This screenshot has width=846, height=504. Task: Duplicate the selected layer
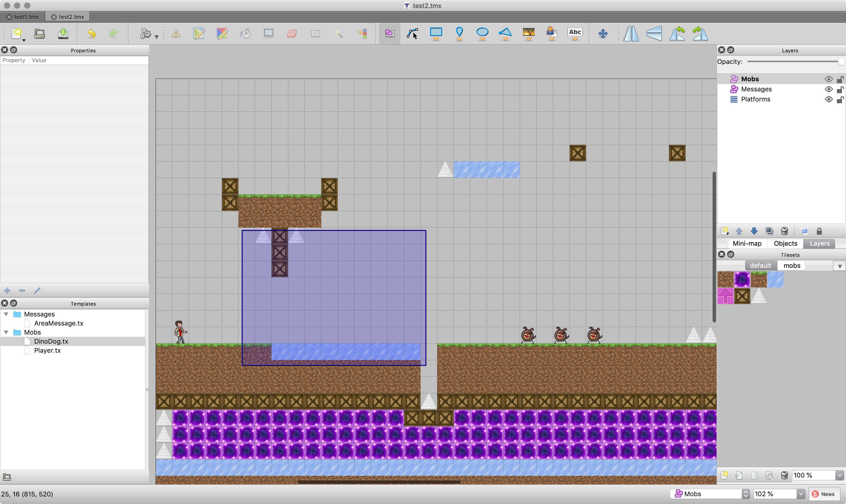(x=769, y=231)
